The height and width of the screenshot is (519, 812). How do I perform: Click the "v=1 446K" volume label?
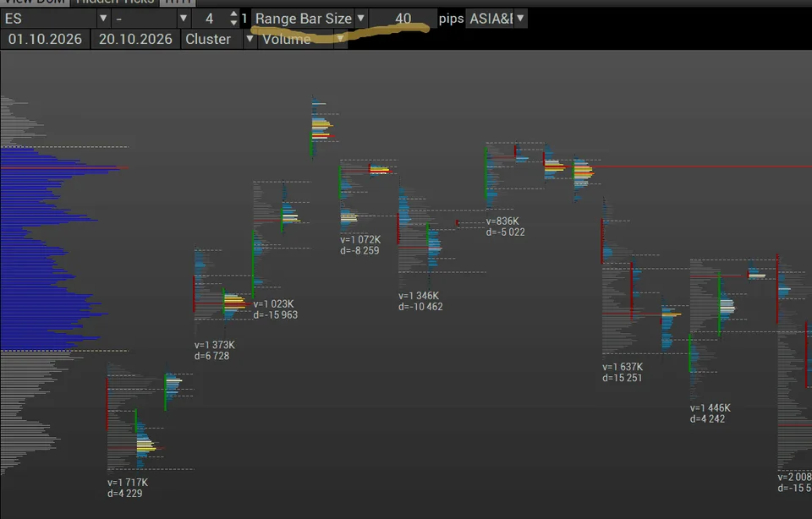[710, 407]
